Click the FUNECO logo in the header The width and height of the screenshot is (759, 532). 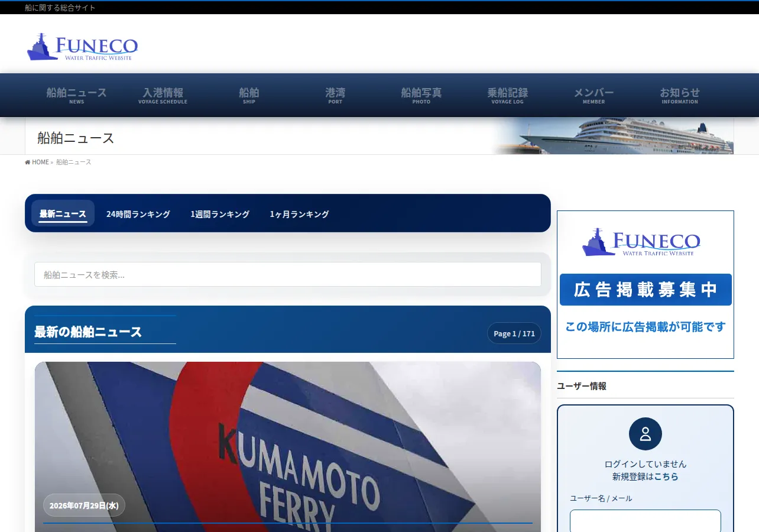coord(82,47)
